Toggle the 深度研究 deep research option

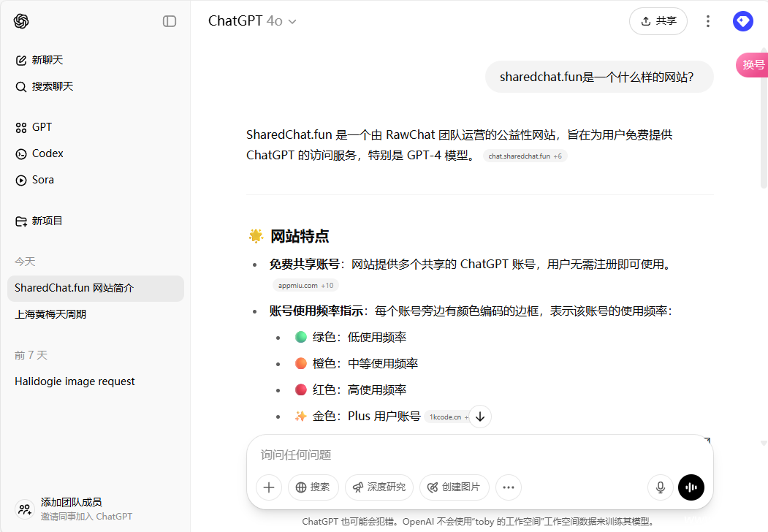(379, 487)
